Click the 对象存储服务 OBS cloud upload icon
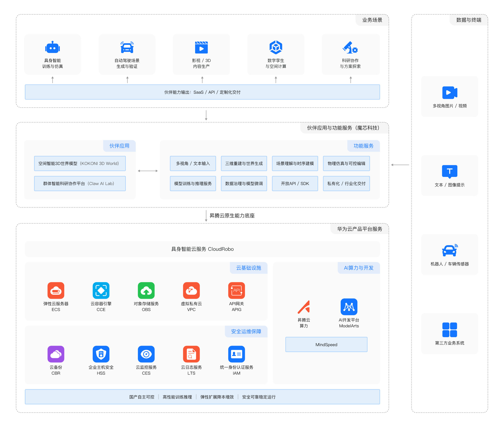 [x=146, y=290]
